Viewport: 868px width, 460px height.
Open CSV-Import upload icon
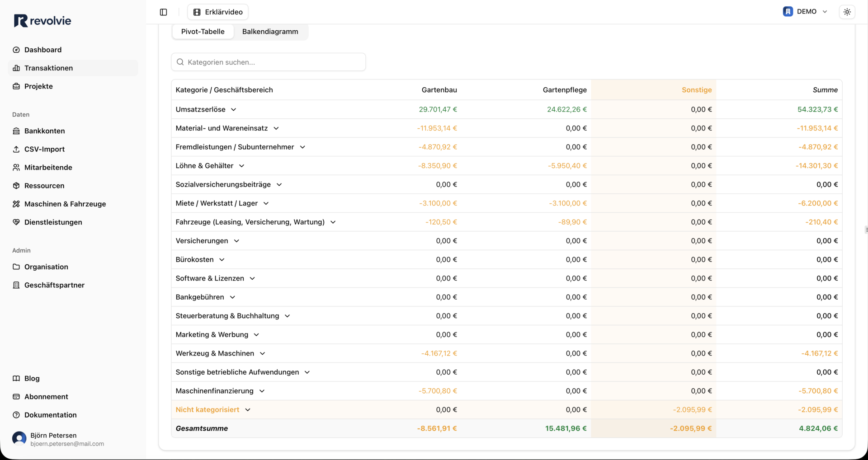16,149
